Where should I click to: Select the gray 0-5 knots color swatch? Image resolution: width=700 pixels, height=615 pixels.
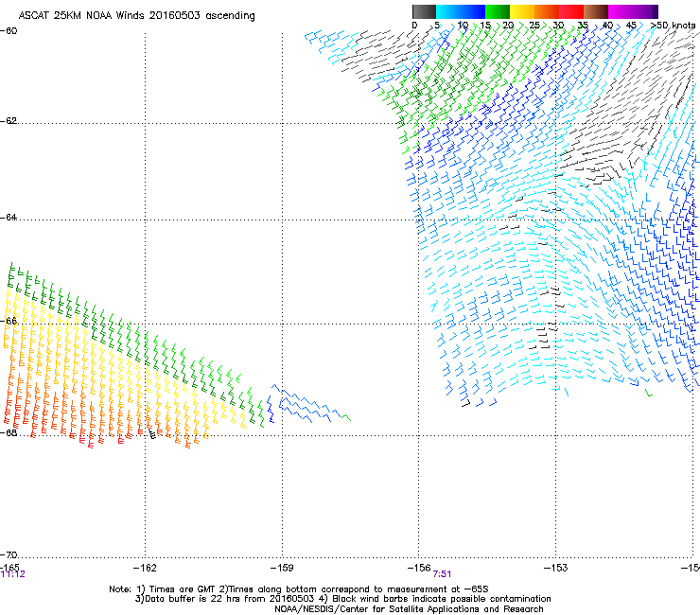pyautogui.click(x=424, y=11)
